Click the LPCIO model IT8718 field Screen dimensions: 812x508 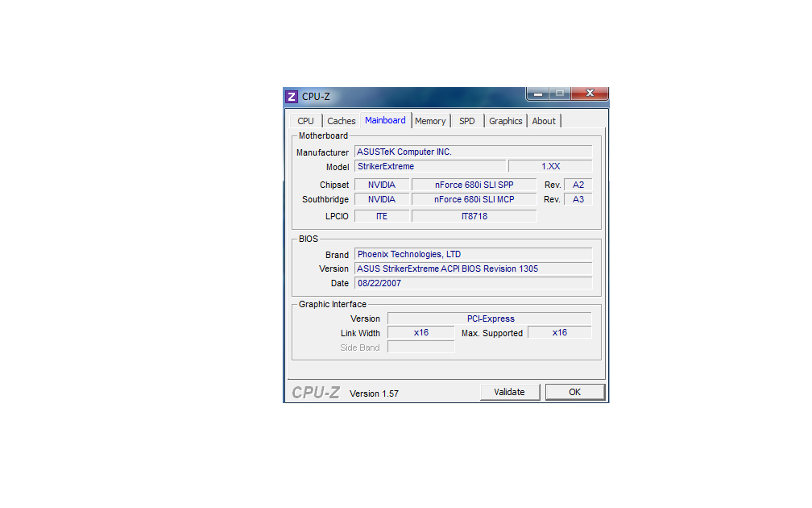(x=474, y=216)
